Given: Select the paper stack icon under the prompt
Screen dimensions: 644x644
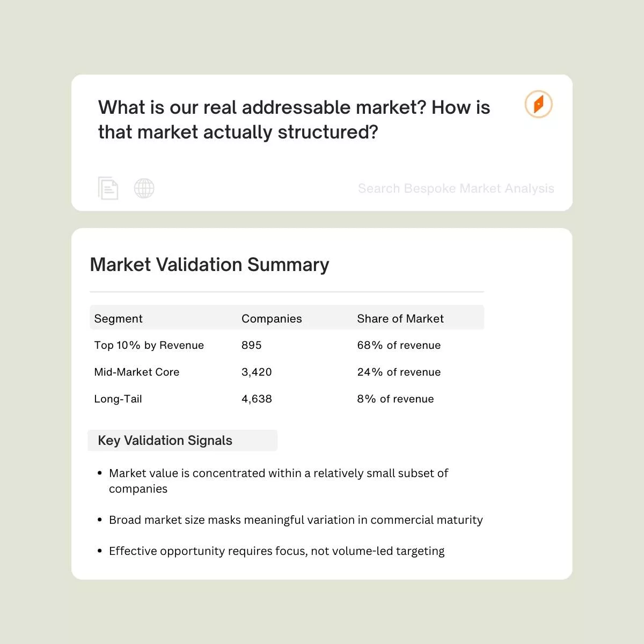Looking at the screenshot, I should tap(108, 188).
